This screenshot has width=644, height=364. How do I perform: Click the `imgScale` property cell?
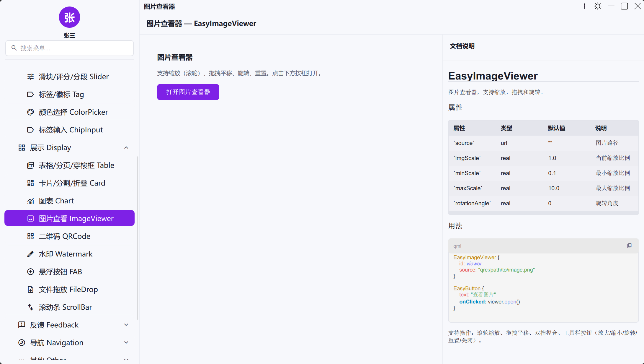click(x=467, y=158)
